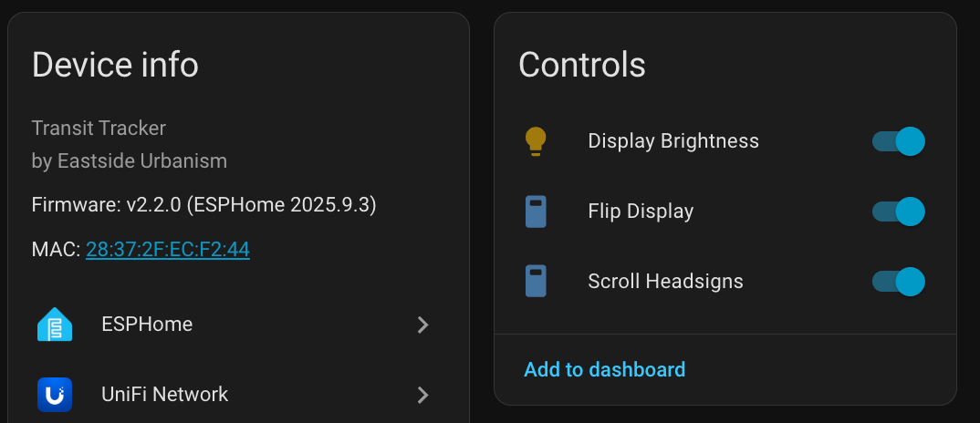Viewport: 980px width, 423px height.
Task: Open the Display Brightness entity name
Action: [673, 141]
